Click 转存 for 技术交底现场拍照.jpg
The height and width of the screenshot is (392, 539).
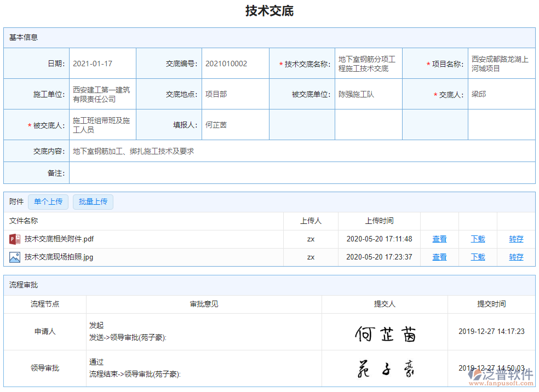515,257
